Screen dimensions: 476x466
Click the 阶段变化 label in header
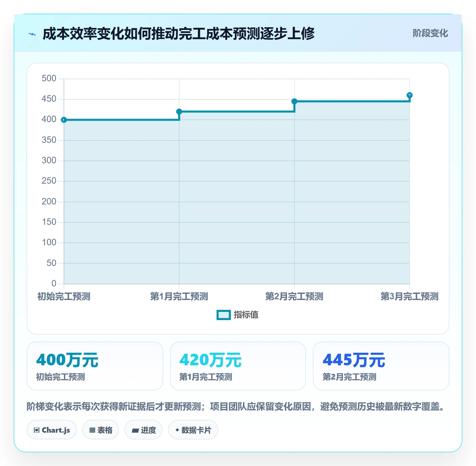point(430,33)
